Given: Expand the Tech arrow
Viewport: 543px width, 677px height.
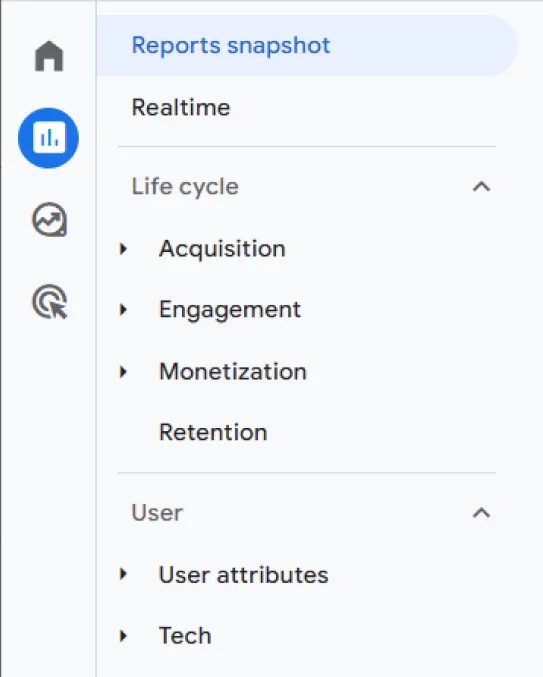Looking at the screenshot, I should click(x=123, y=636).
